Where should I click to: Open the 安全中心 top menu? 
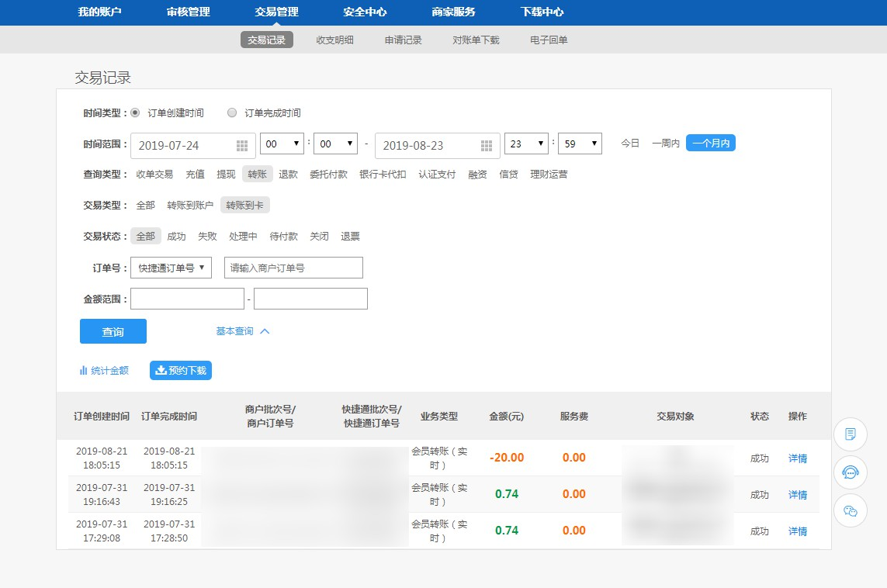pos(365,12)
